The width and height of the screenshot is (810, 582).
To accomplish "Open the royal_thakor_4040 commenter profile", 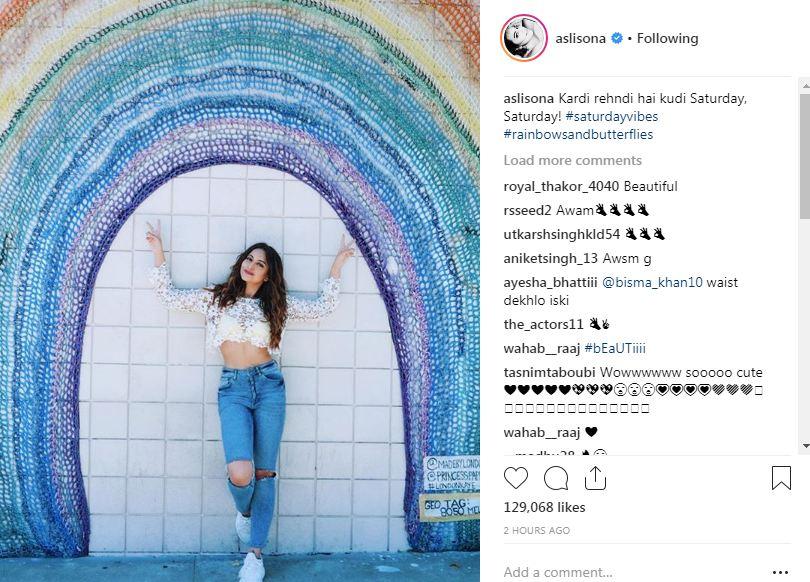I will pos(562,186).
